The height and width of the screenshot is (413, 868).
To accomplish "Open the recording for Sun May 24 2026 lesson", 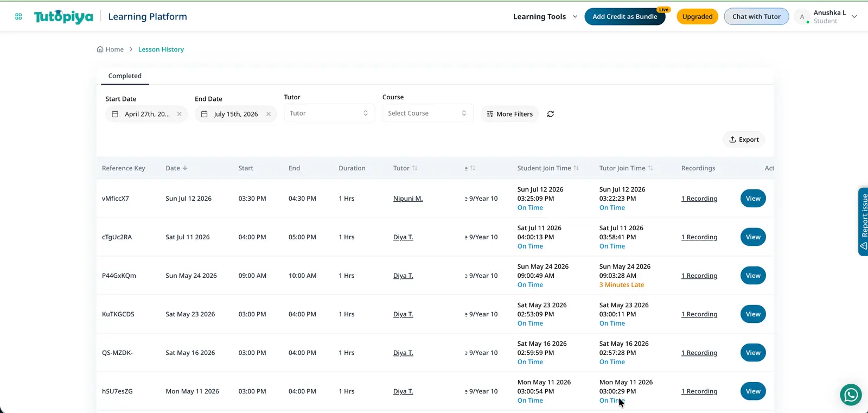I will tap(699, 276).
